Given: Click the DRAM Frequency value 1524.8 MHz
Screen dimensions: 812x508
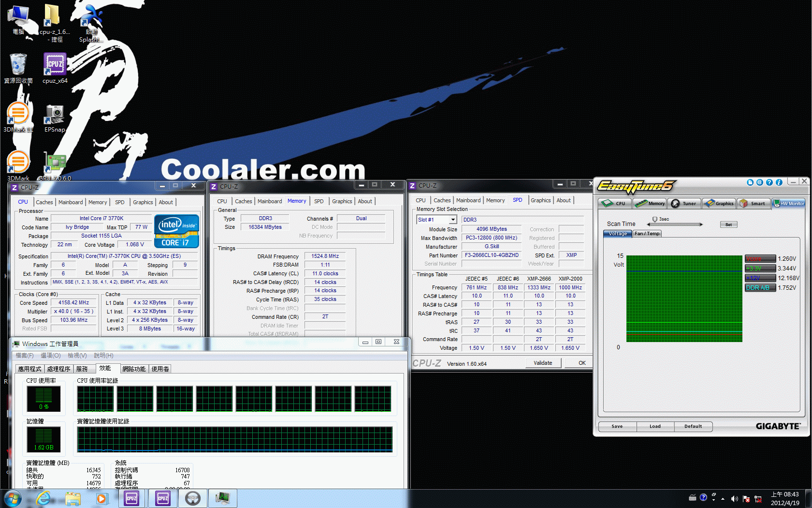Looking at the screenshot, I should 325,256.
